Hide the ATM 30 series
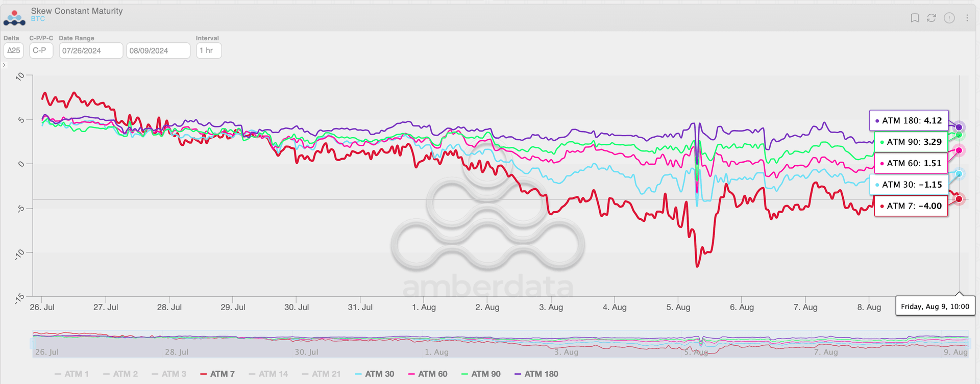This screenshot has width=980, height=384. [375, 374]
